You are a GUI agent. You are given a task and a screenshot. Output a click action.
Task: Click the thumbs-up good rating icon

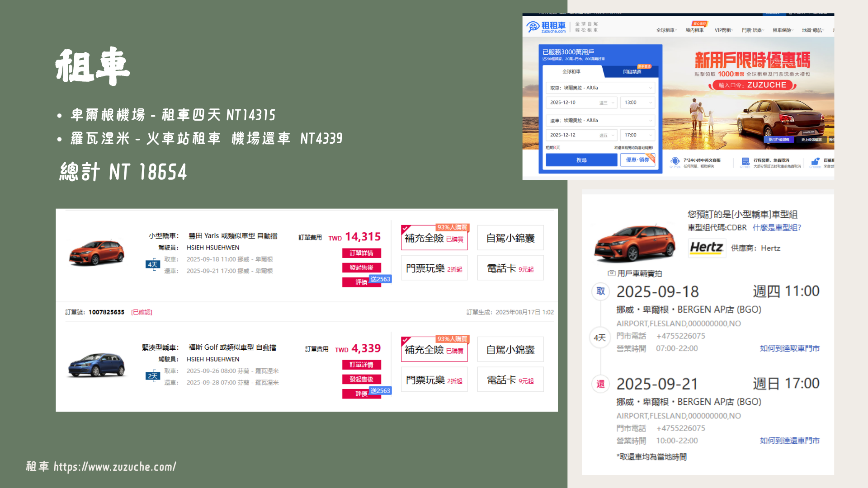click(815, 161)
